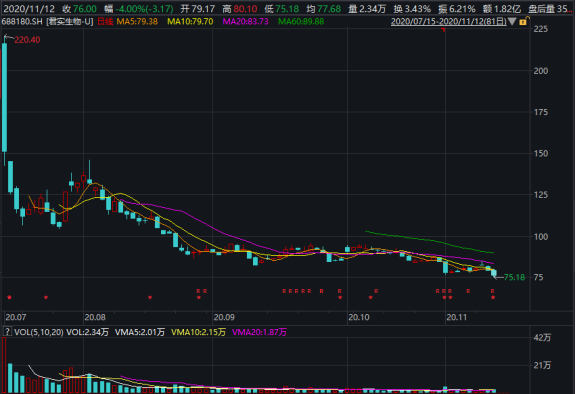Click the low price 低 75.18 in header
This screenshot has height=394, width=576.
click(281, 9)
